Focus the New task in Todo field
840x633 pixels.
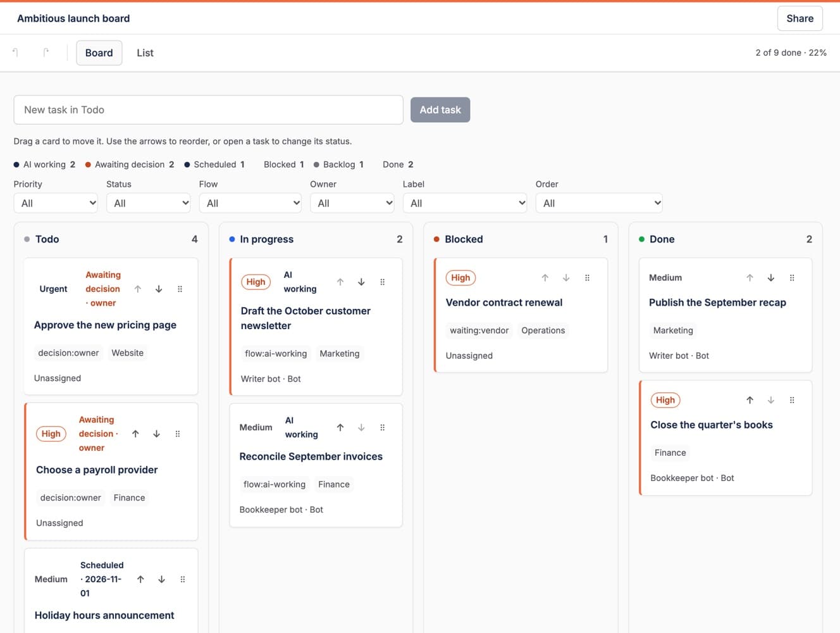click(209, 110)
